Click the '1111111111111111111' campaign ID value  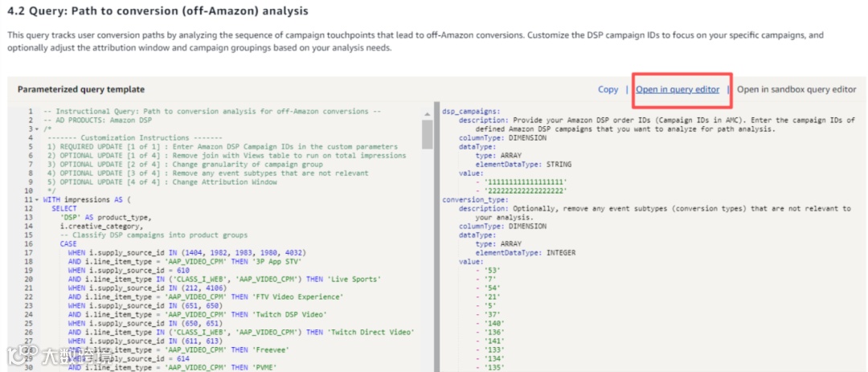click(x=527, y=182)
